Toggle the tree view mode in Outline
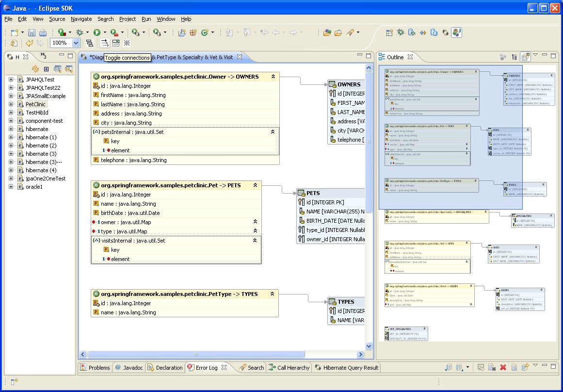 tap(515, 57)
